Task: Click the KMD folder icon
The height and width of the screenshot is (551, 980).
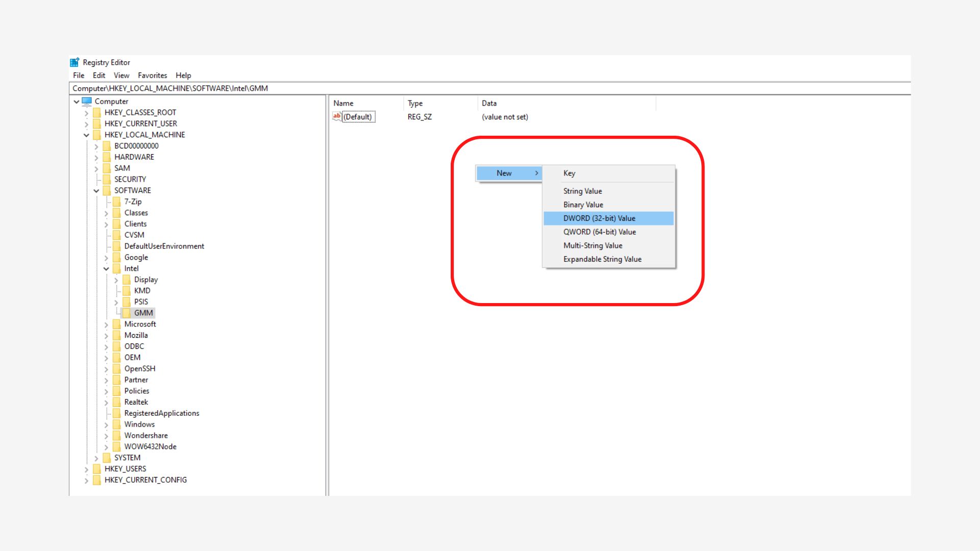Action: [x=127, y=291]
